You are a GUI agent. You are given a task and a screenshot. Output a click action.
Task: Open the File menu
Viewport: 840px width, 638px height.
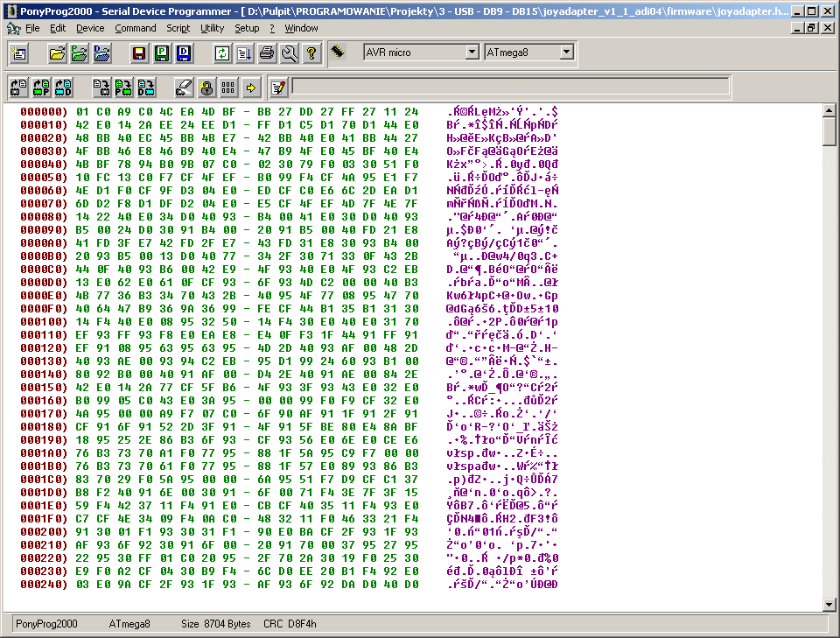32,28
